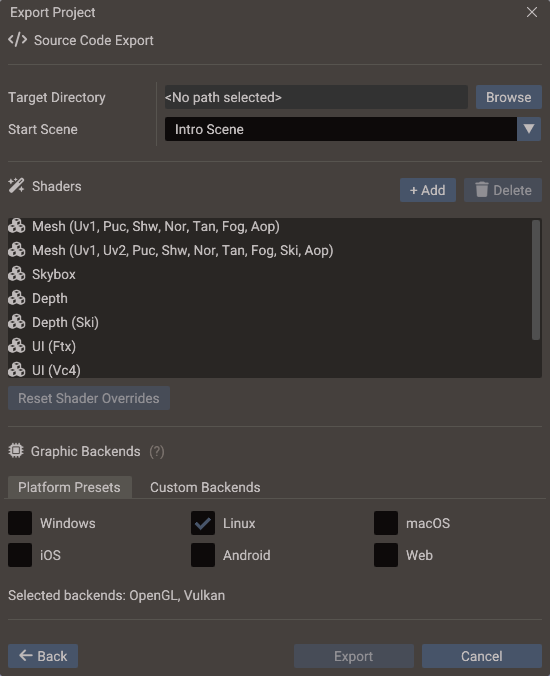Enable the Windows platform preset checkbox
The height and width of the screenshot is (676, 550).
click(x=20, y=523)
